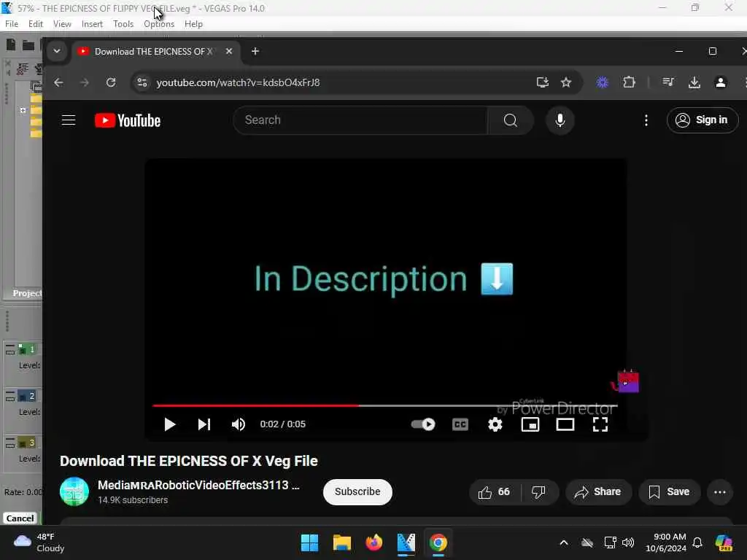Save the video to playlist
The width and height of the screenshot is (747, 560).
670,492
